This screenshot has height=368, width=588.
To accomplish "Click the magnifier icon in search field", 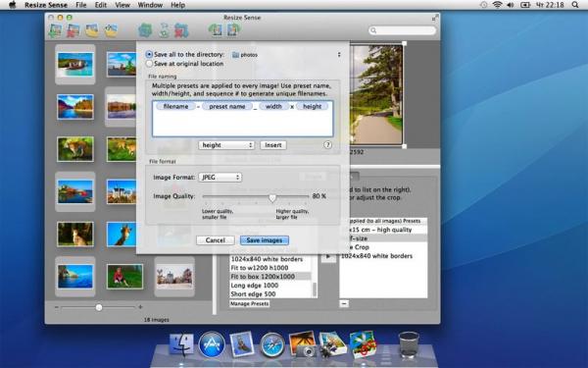I will point(373,30).
